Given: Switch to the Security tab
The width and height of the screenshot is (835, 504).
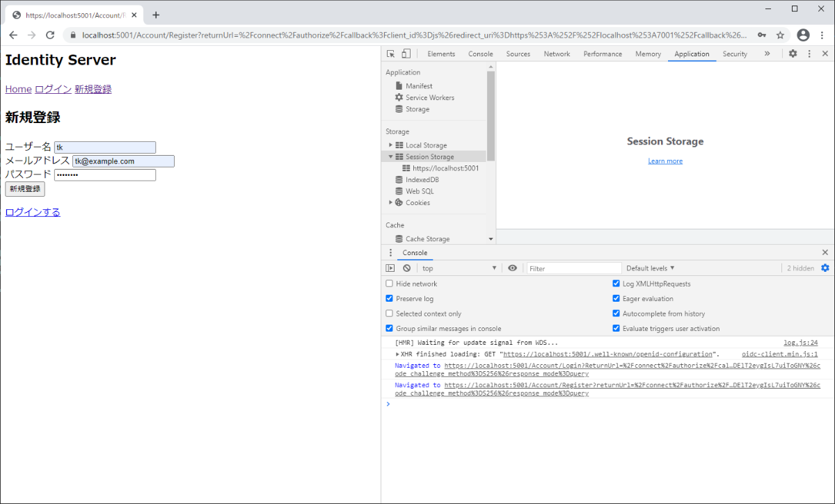Looking at the screenshot, I should (x=735, y=54).
